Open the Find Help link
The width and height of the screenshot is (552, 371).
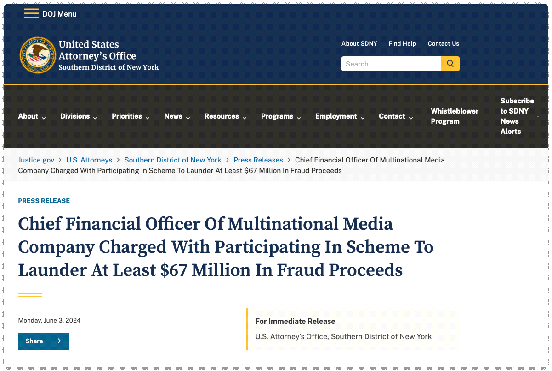tap(402, 44)
